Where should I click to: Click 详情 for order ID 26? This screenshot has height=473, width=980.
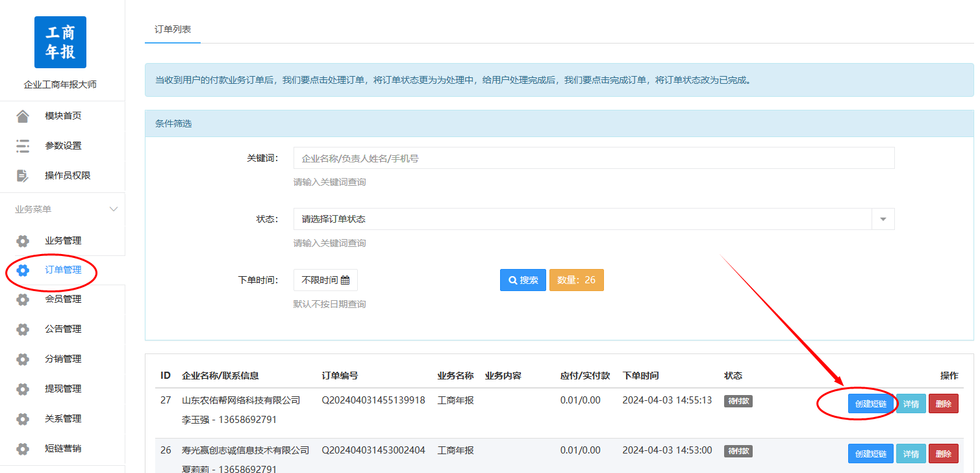click(911, 454)
